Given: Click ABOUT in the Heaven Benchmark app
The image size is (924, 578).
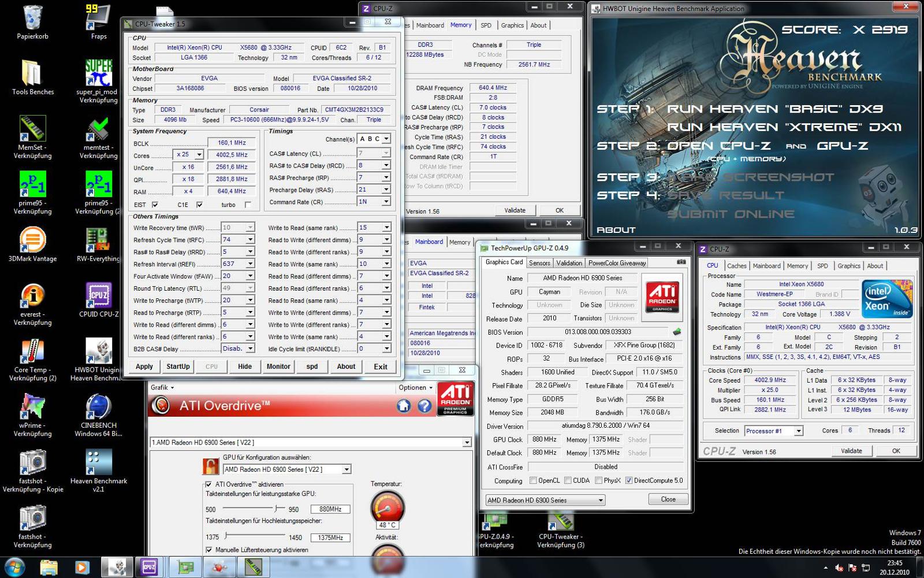Looking at the screenshot, I should point(616,229).
